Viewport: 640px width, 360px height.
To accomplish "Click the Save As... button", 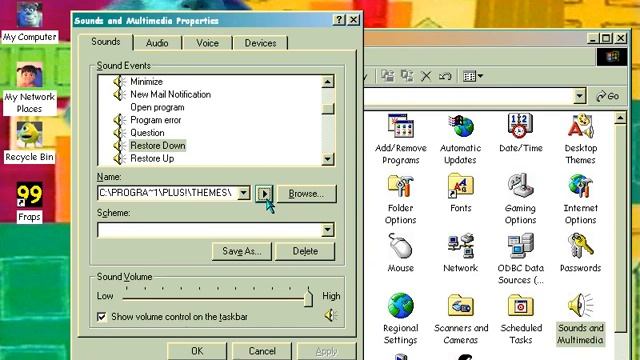I will point(242,251).
